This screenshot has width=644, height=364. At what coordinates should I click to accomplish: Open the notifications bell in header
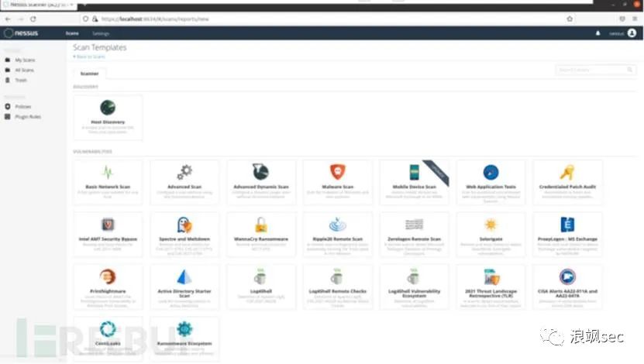(598, 33)
